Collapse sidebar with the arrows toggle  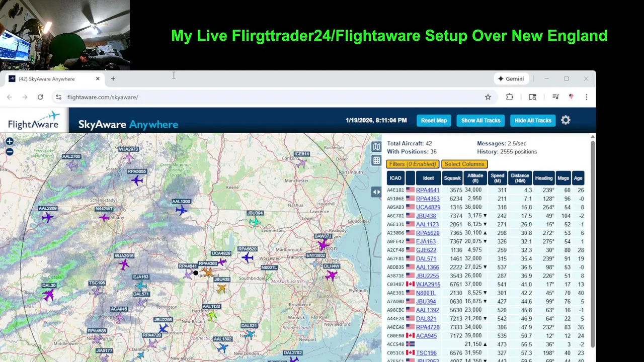coord(376,192)
